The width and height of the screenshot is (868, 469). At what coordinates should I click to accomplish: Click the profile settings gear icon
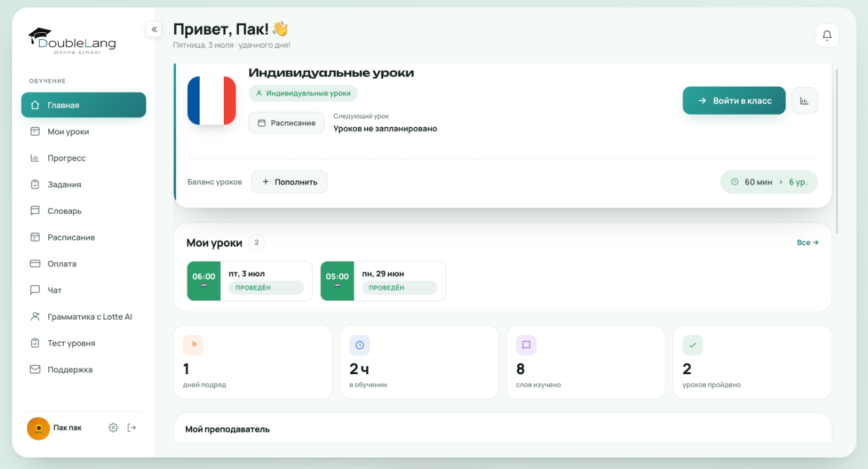113,427
